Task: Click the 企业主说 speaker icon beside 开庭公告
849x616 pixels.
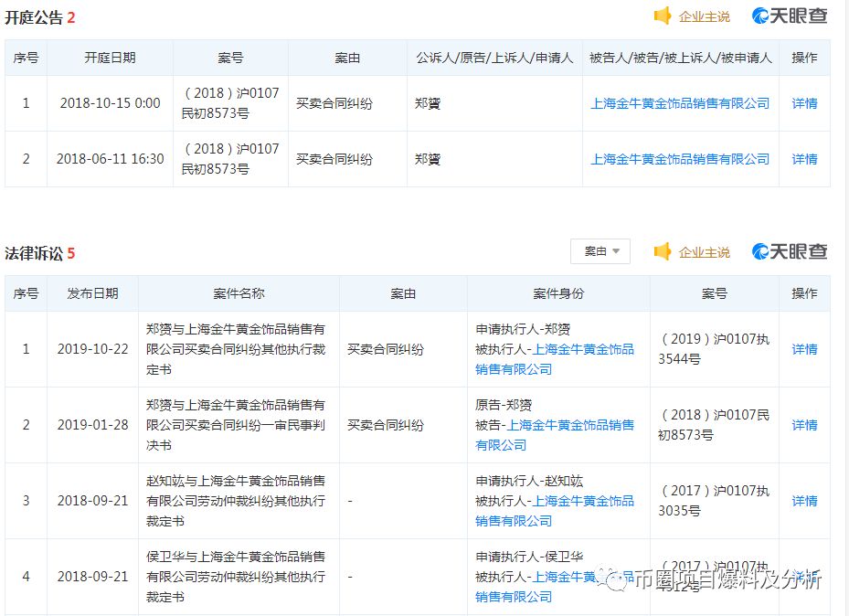Action: tap(663, 16)
